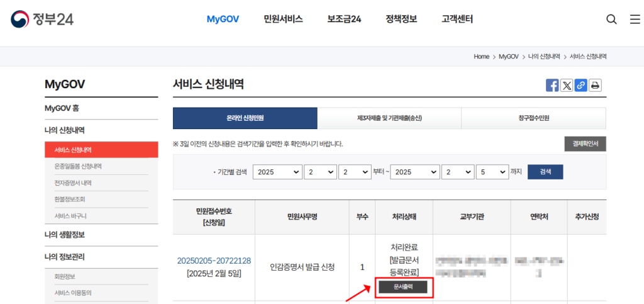644x304 pixels.
Task: Click the 민원사무명 column header
Action: [x=303, y=217]
